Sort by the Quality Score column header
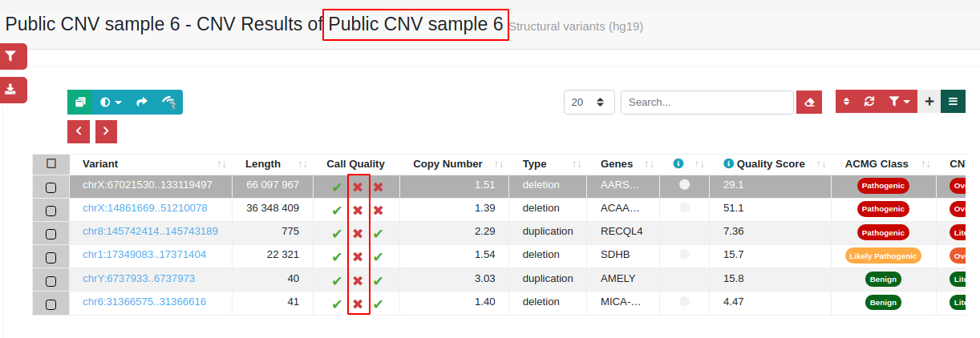980x338 pixels. tap(771, 164)
